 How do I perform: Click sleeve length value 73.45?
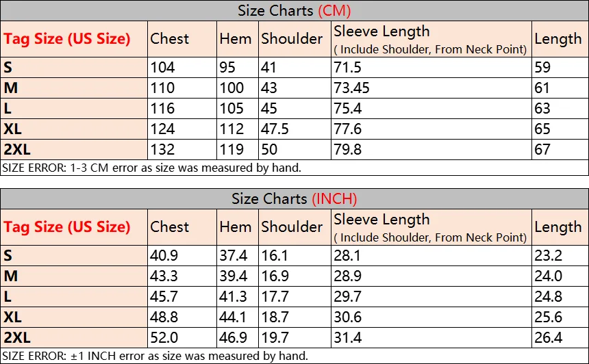pos(351,88)
